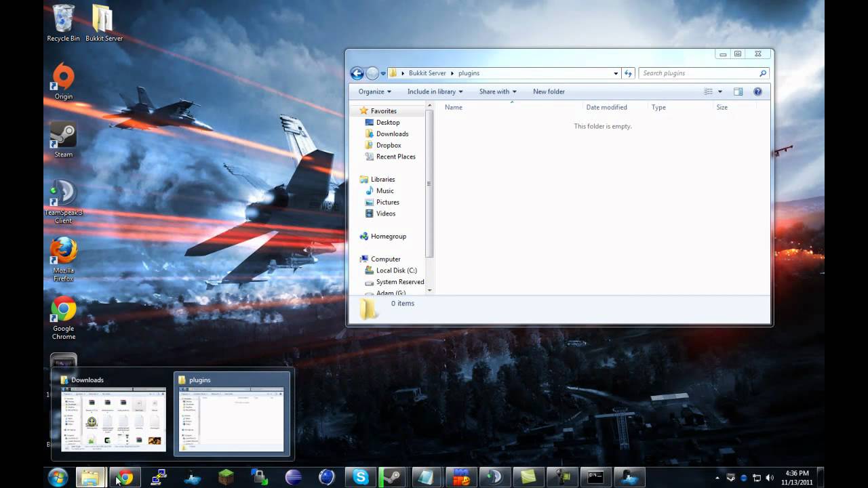Image resolution: width=868 pixels, height=488 pixels.
Task: Toggle the preview pane button
Action: 738,91
